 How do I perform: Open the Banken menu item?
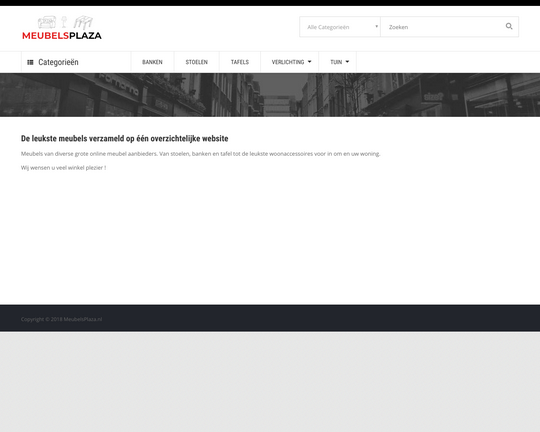pyautogui.click(x=152, y=62)
